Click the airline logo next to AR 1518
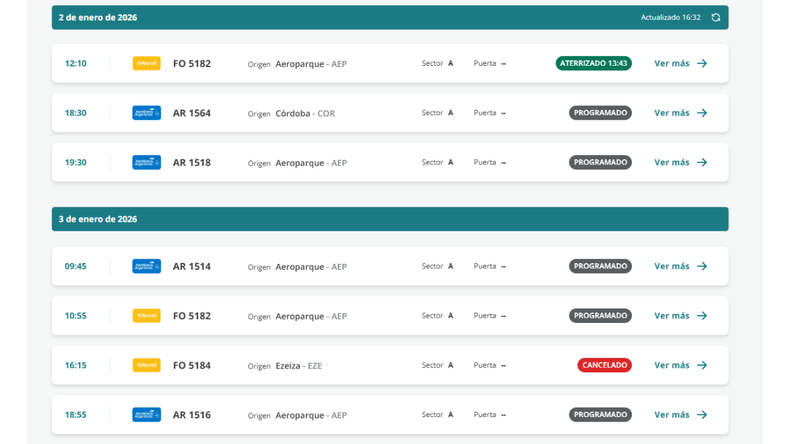Screen dimensions: 790x444 (x=146, y=162)
